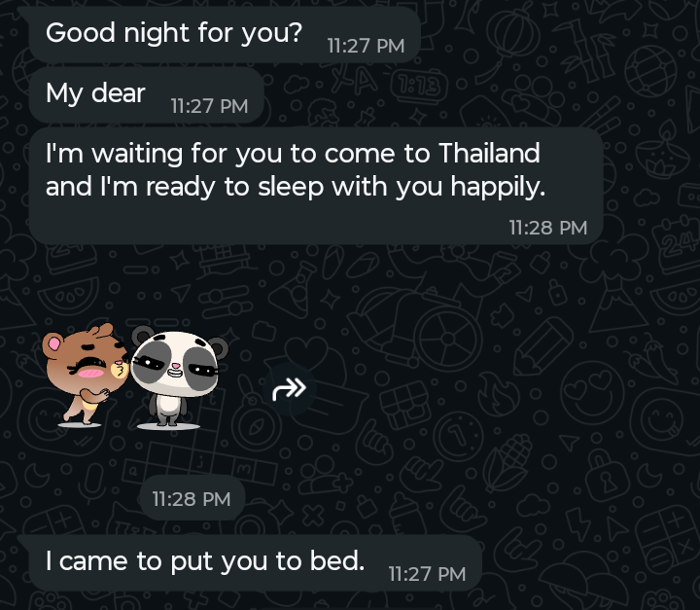Click the word "night" in the first message

(157, 33)
